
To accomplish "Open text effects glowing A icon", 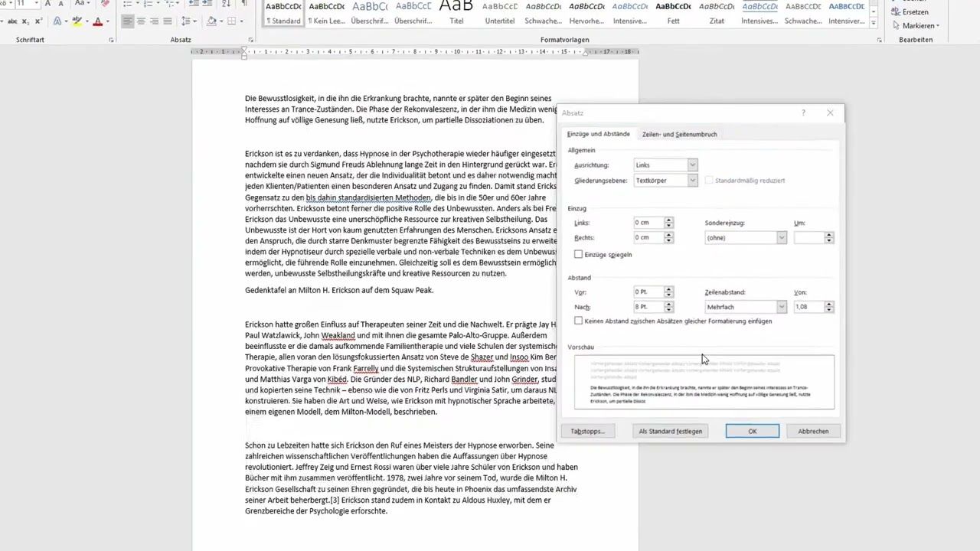I will coord(57,21).
